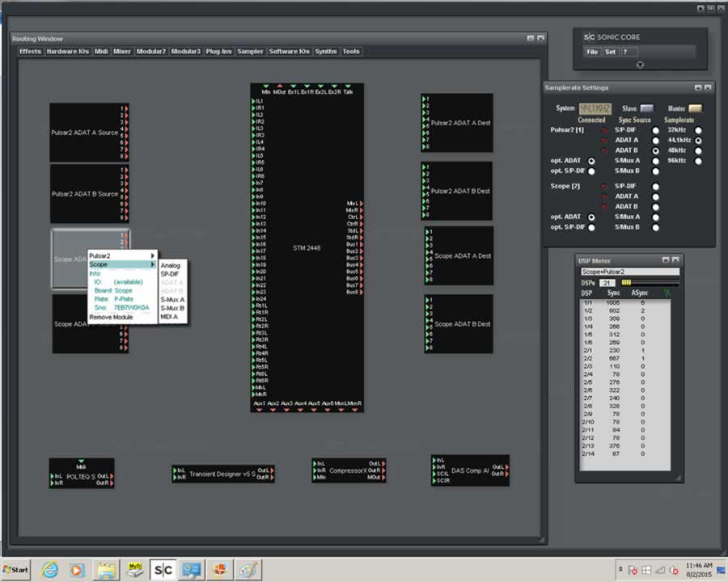This screenshot has width=728, height=582.
Task: Select opt. S/P-DIF under Scope [2]
Action: [591, 227]
